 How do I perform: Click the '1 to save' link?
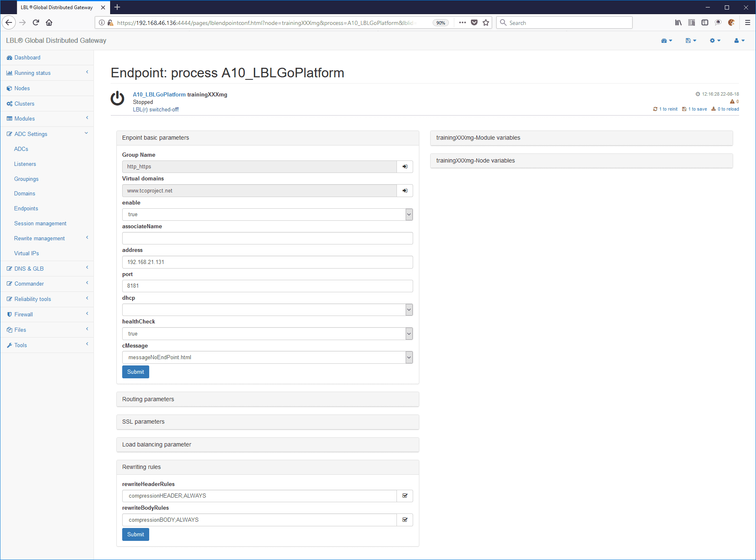[x=694, y=109]
